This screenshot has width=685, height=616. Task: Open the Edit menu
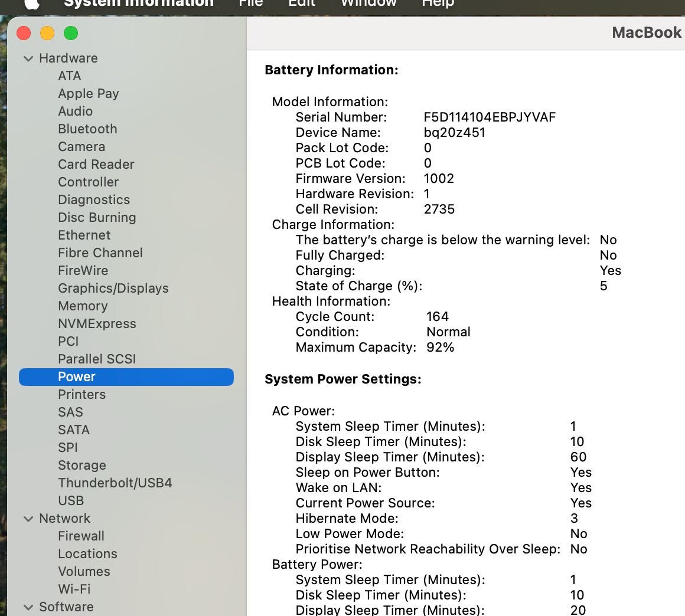pyautogui.click(x=302, y=4)
